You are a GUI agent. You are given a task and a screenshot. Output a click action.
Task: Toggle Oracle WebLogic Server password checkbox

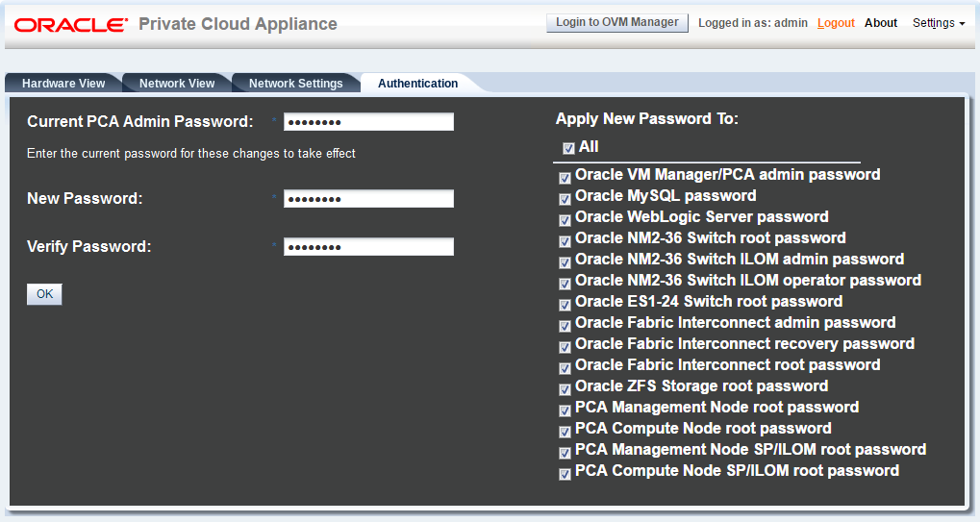point(565,219)
